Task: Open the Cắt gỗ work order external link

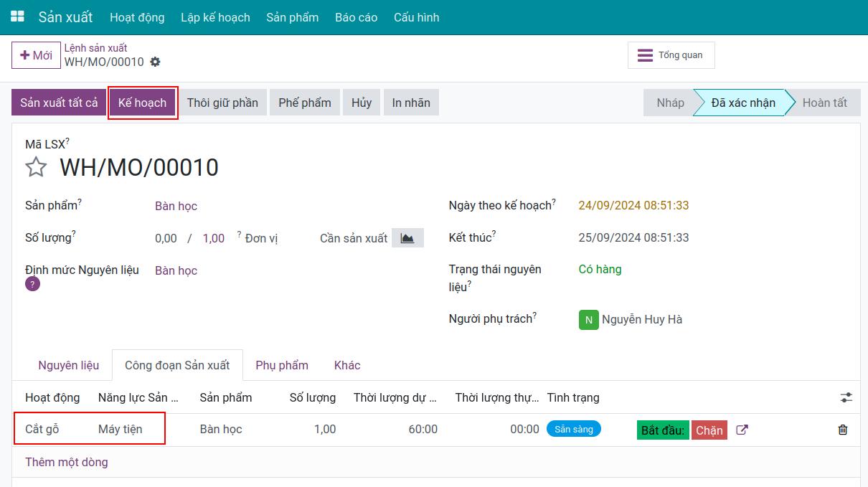Action: [742, 430]
